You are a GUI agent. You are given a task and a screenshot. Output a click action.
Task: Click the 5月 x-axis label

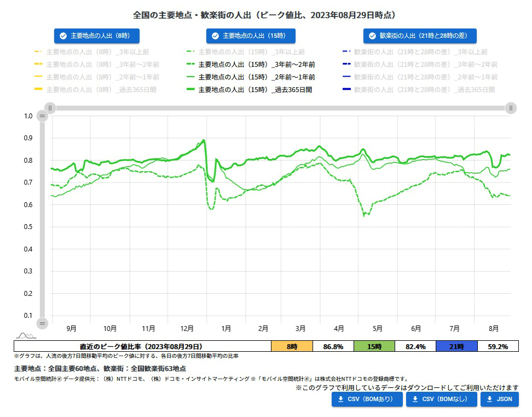coord(378,328)
